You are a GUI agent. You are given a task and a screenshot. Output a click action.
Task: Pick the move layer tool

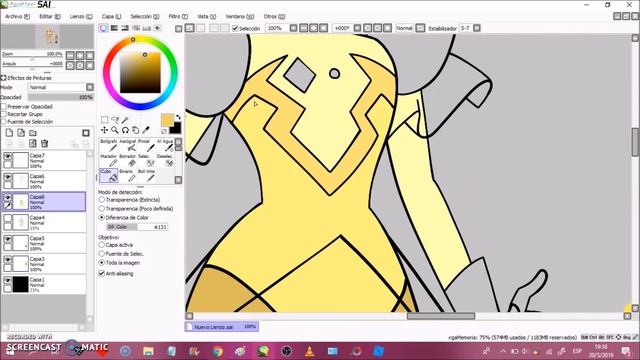point(104,130)
